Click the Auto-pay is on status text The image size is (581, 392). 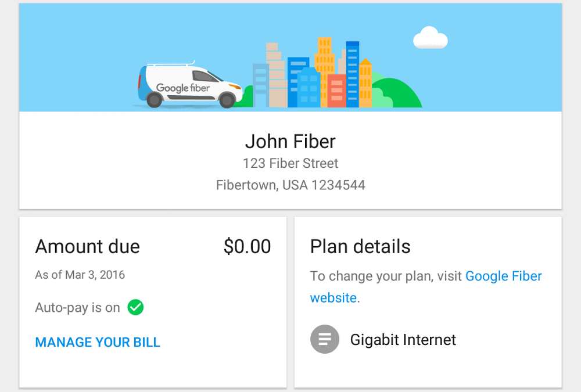[77, 308]
